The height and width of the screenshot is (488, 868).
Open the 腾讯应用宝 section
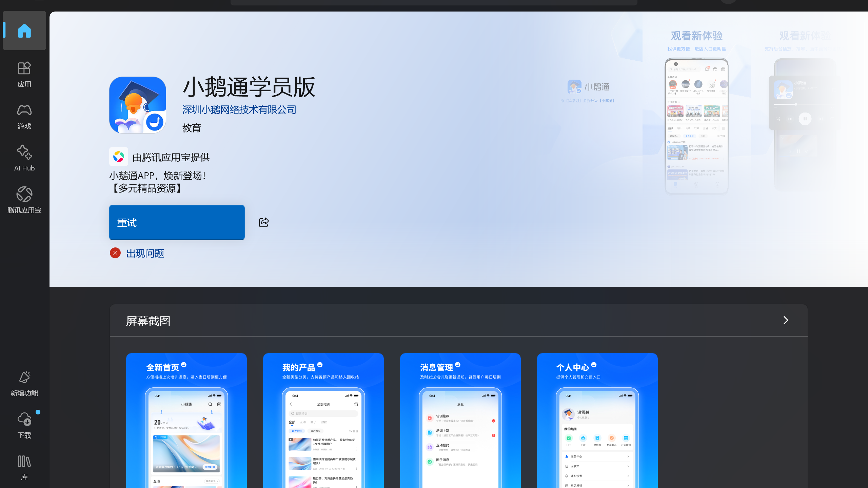point(24,200)
